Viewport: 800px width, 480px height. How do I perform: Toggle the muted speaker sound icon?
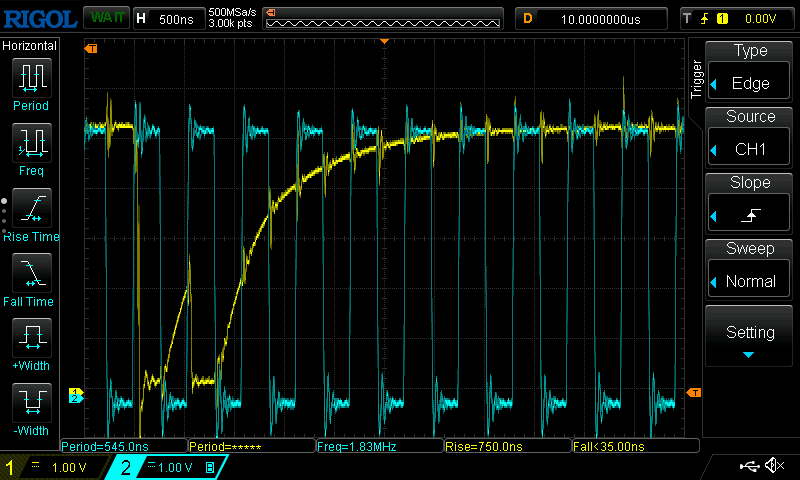click(774, 466)
